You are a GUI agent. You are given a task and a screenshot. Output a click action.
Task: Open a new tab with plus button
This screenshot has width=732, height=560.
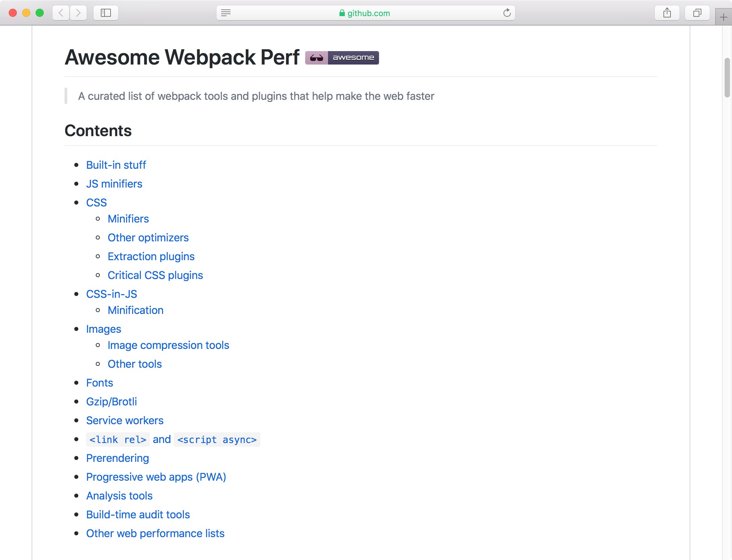tap(724, 17)
